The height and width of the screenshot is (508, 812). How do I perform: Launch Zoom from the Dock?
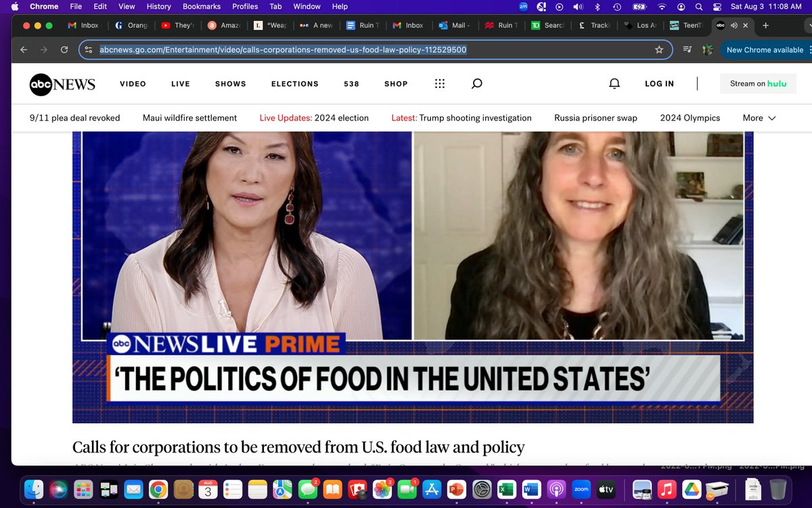pyautogui.click(x=582, y=489)
